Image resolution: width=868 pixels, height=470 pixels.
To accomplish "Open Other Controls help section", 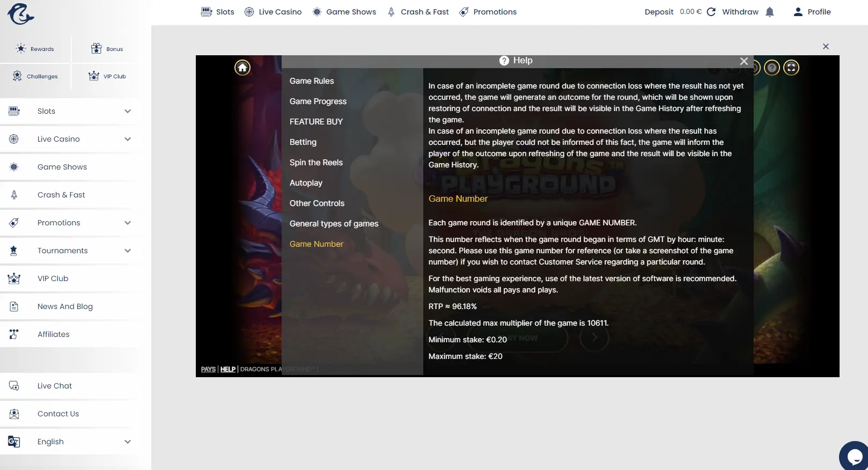I will coord(317,203).
